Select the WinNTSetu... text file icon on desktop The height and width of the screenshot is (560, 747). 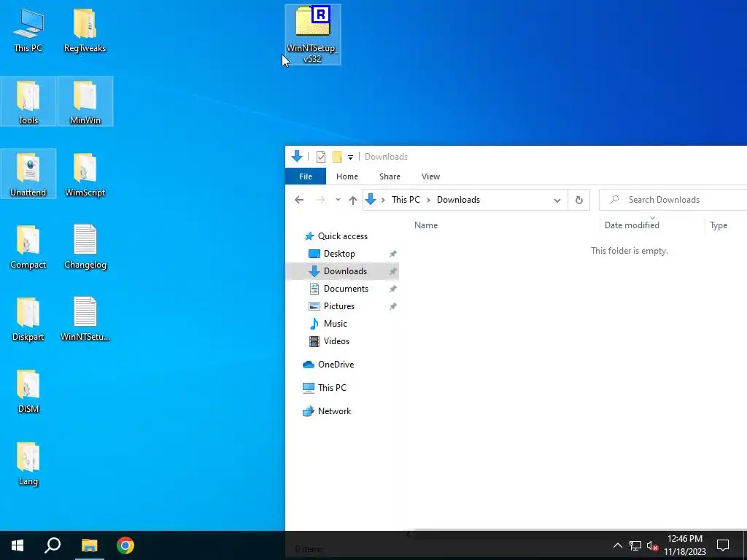point(85,319)
